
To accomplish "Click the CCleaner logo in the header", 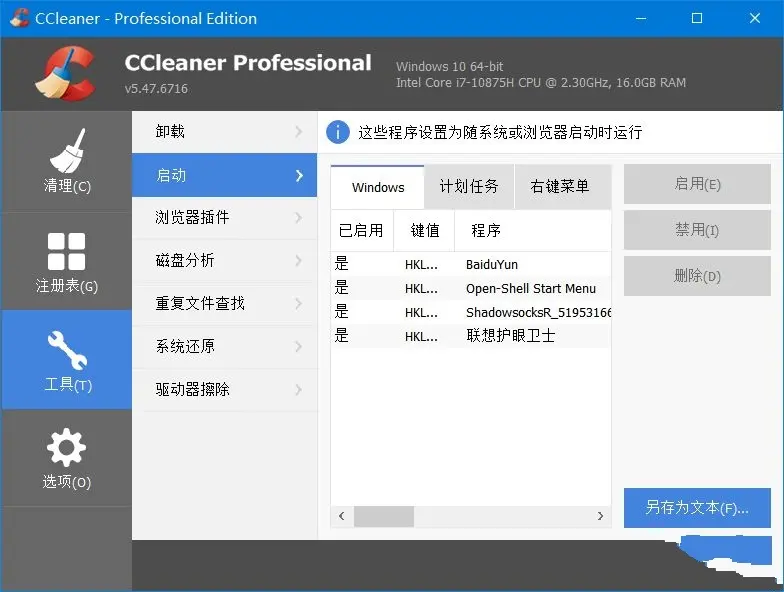I will coord(66,74).
